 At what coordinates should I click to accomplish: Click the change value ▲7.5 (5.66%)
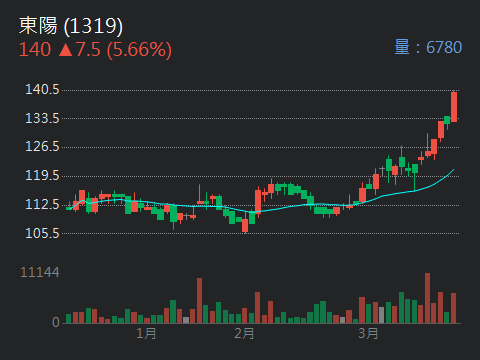[x=115, y=50]
